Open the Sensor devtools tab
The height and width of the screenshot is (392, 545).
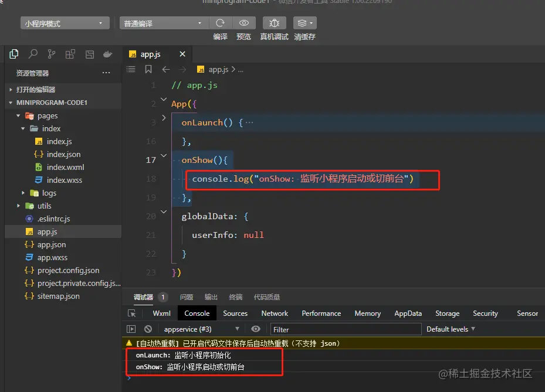(x=527, y=313)
